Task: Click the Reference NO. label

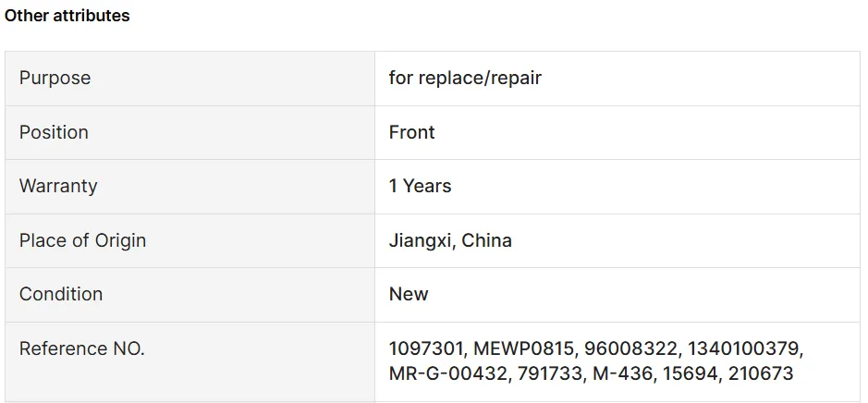Action: pos(82,348)
